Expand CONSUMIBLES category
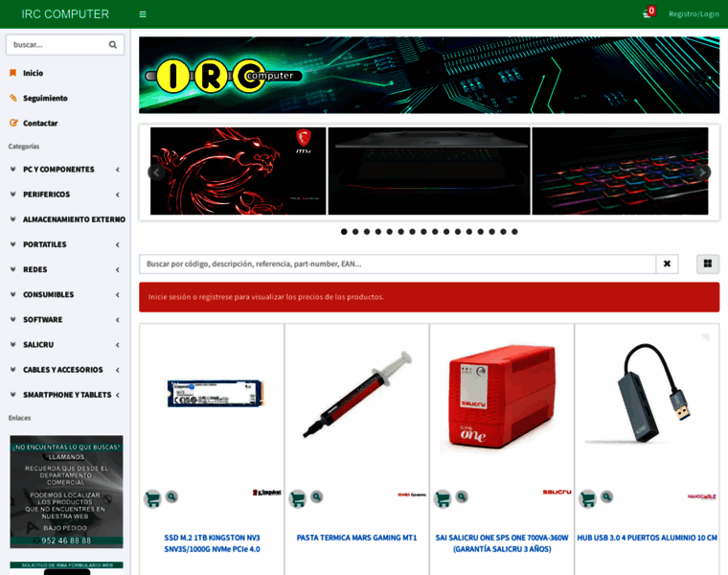This screenshot has width=728, height=575. [x=65, y=295]
